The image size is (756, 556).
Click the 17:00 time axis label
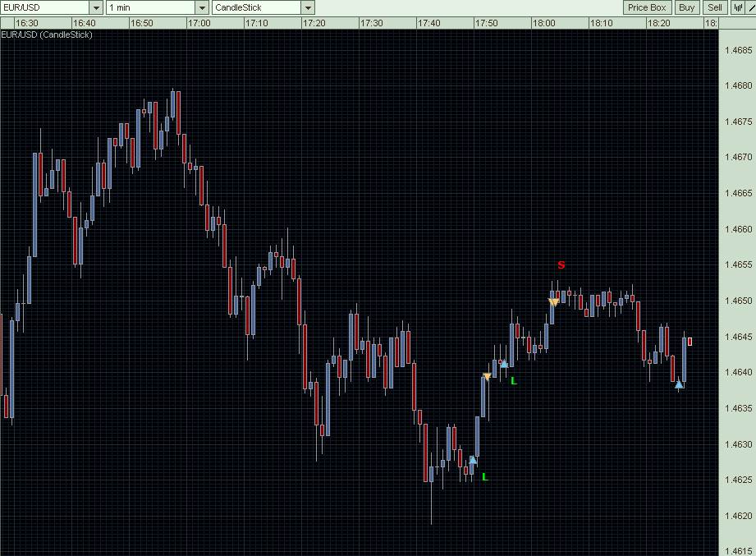[x=199, y=23]
